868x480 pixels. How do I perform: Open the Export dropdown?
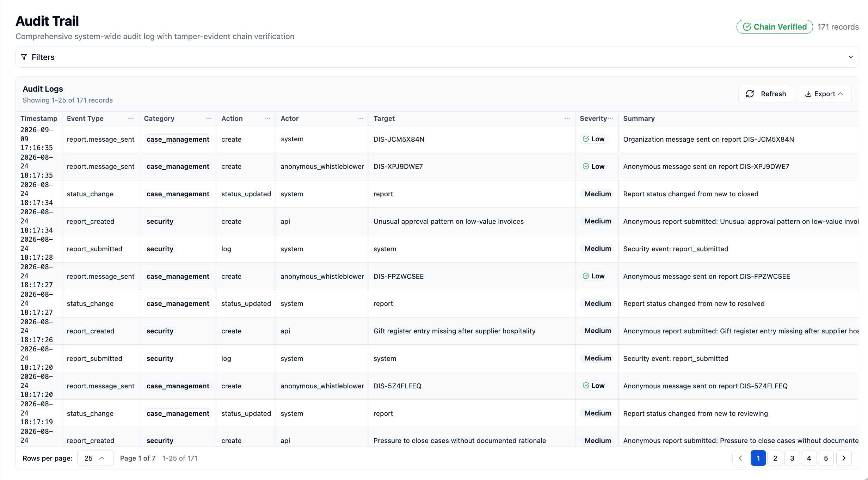point(825,94)
